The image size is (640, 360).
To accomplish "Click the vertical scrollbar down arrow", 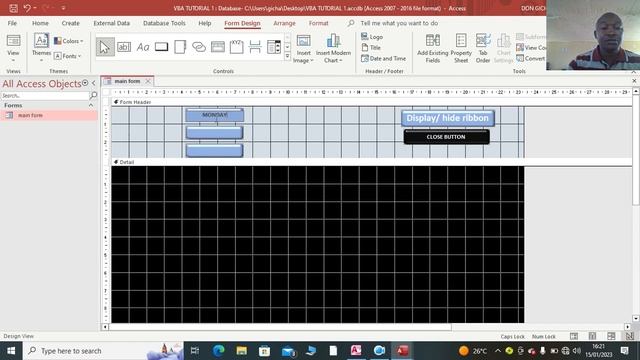I will pos(636,318).
